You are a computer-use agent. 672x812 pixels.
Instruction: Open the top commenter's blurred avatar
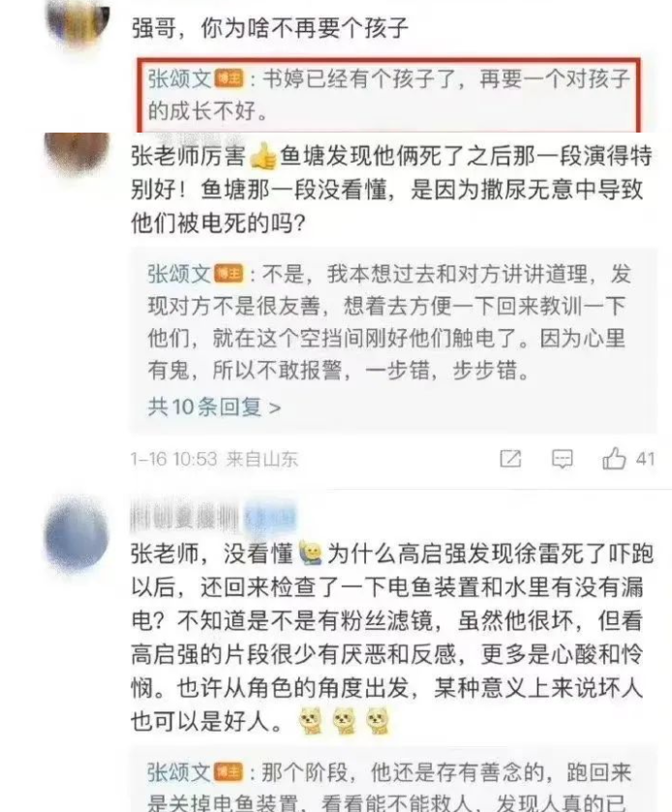[77, 20]
